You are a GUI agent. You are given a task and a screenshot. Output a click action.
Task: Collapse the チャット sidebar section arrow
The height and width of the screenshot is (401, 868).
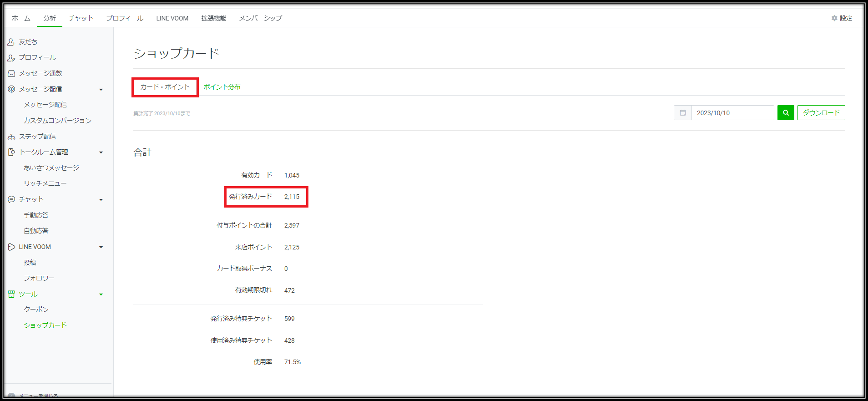tap(101, 200)
